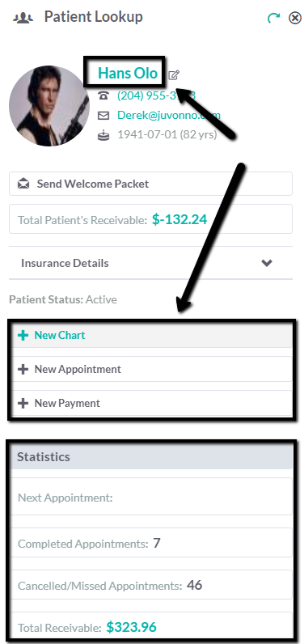
Task: Click the open envelope icon on Send Welcome Packet
Action: click(23, 184)
